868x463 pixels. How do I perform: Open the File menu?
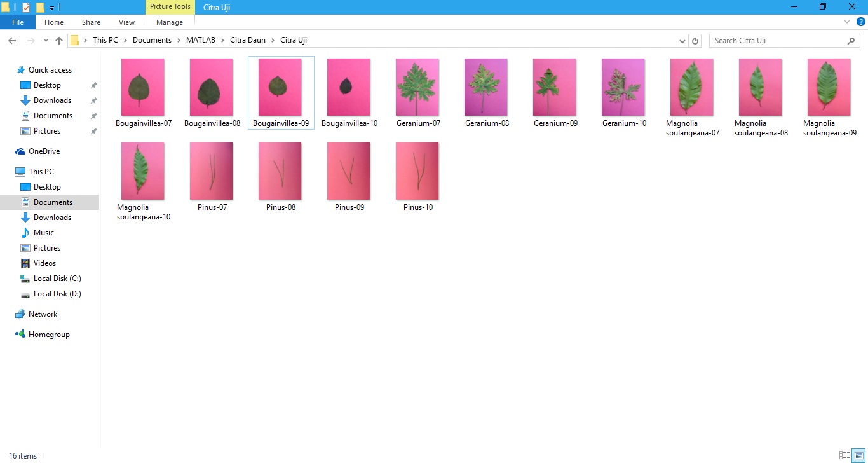18,22
